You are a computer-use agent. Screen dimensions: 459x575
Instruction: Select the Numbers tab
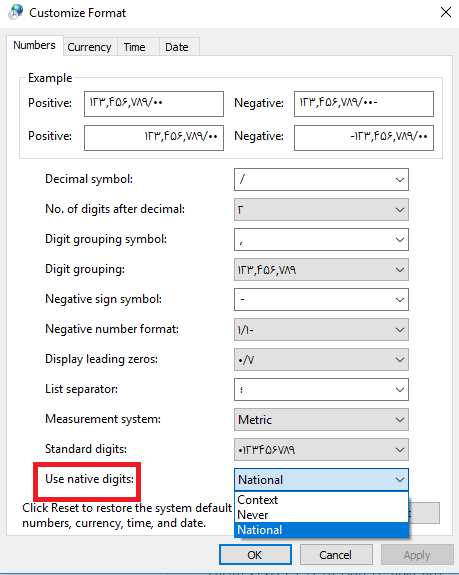(34, 45)
